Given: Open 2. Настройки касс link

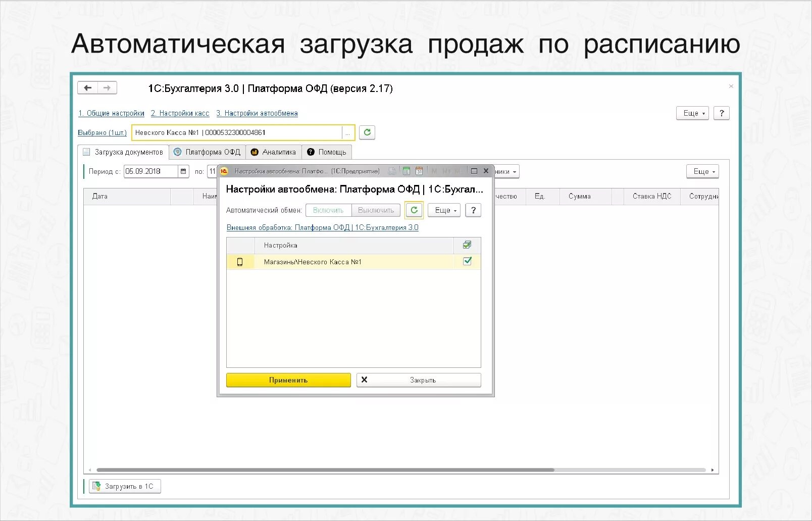Looking at the screenshot, I should tap(180, 113).
